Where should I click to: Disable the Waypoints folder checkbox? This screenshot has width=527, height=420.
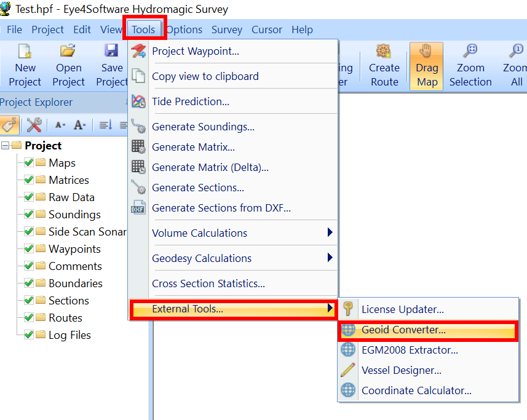point(28,249)
